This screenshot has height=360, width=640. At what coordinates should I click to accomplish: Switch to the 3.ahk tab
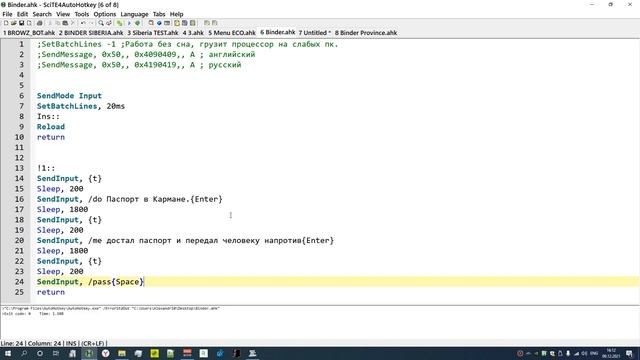(x=193, y=33)
